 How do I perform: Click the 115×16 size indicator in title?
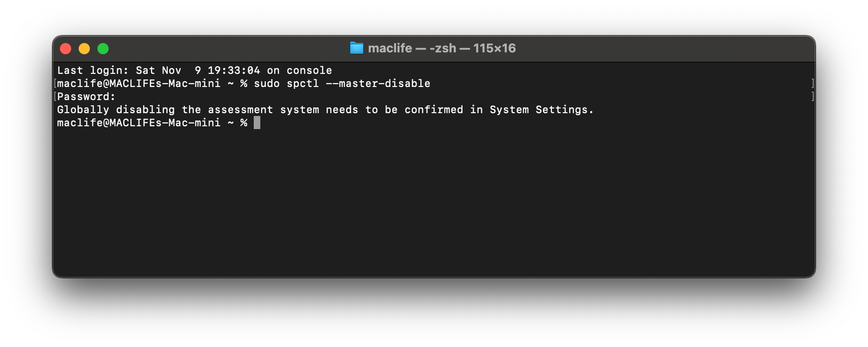(x=494, y=48)
